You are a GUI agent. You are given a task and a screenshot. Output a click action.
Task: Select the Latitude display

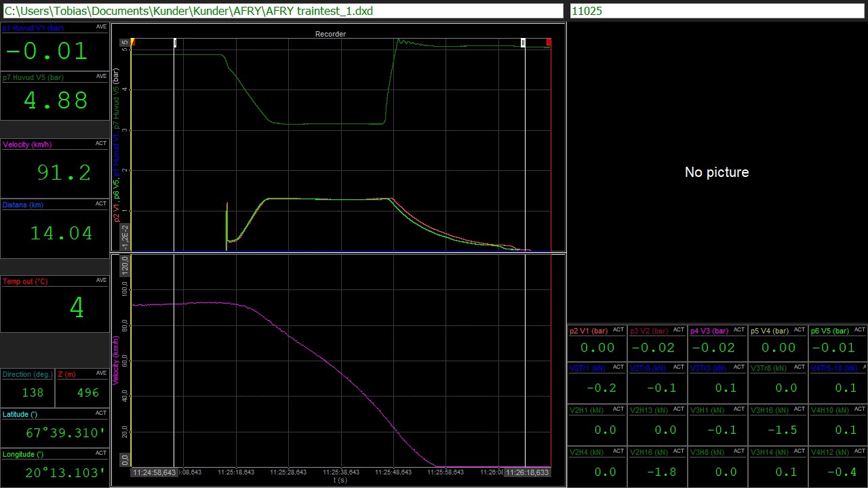click(x=55, y=428)
